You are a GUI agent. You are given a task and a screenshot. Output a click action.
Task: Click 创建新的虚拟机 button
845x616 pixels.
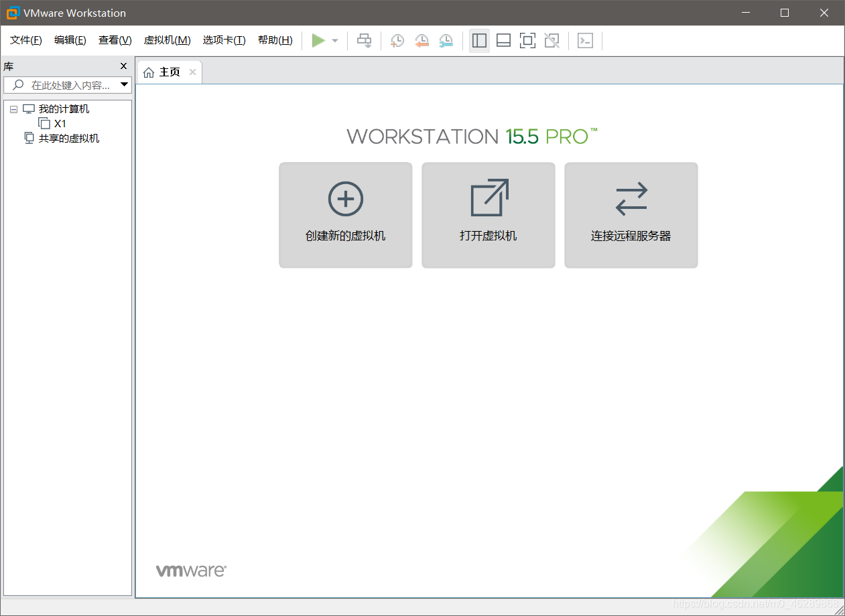coord(346,215)
